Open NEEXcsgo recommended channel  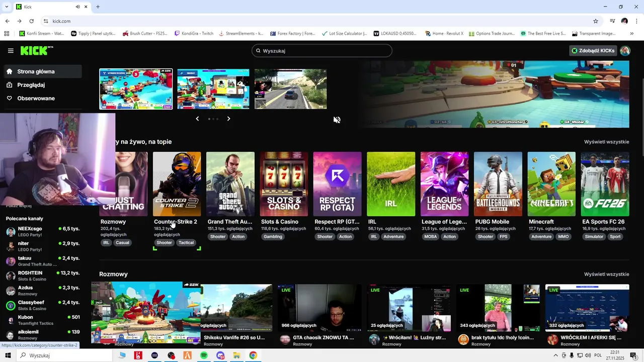[x=43, y=232]
